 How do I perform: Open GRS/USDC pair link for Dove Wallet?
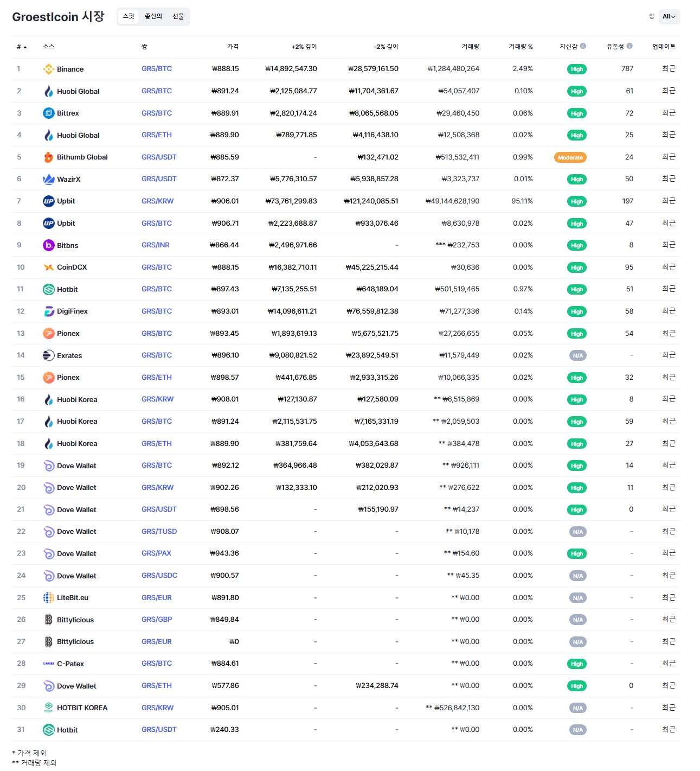pyautogui.click(x=159, y=576)
